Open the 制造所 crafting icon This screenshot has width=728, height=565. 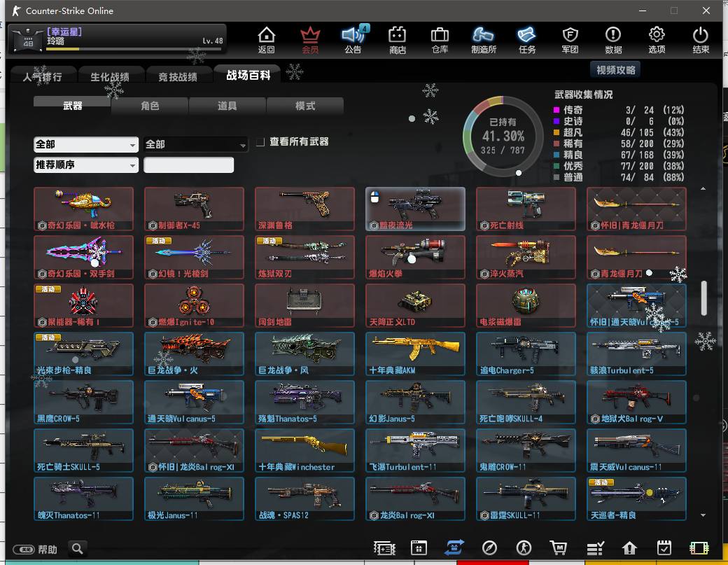(x=484, y=39)
